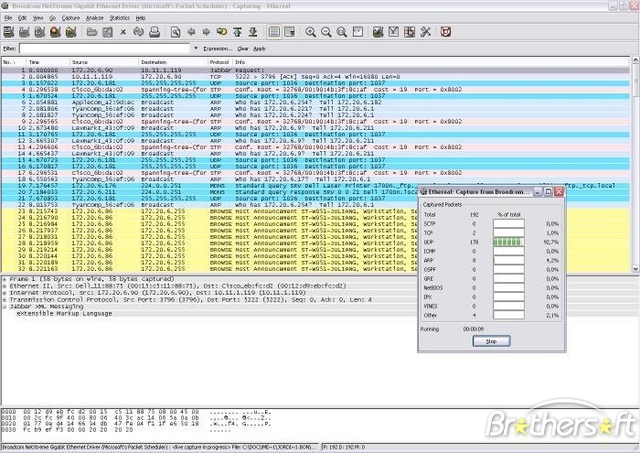Sort by the Protocol column header
The width and height of the screenshot is (640, 453).
point(220,62)
